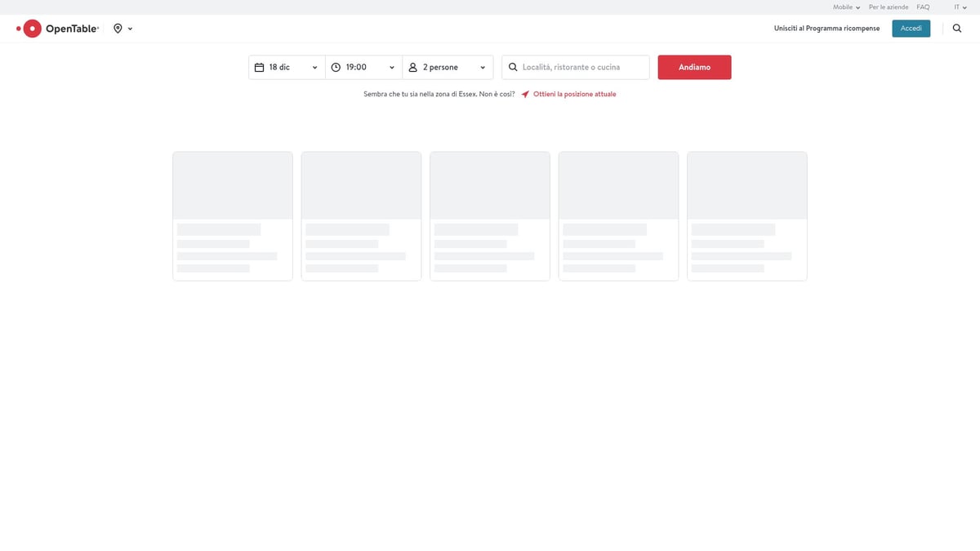
Task: Select FAQ in the top navigation
Action: pyautogui.click(x=923, y=7)
